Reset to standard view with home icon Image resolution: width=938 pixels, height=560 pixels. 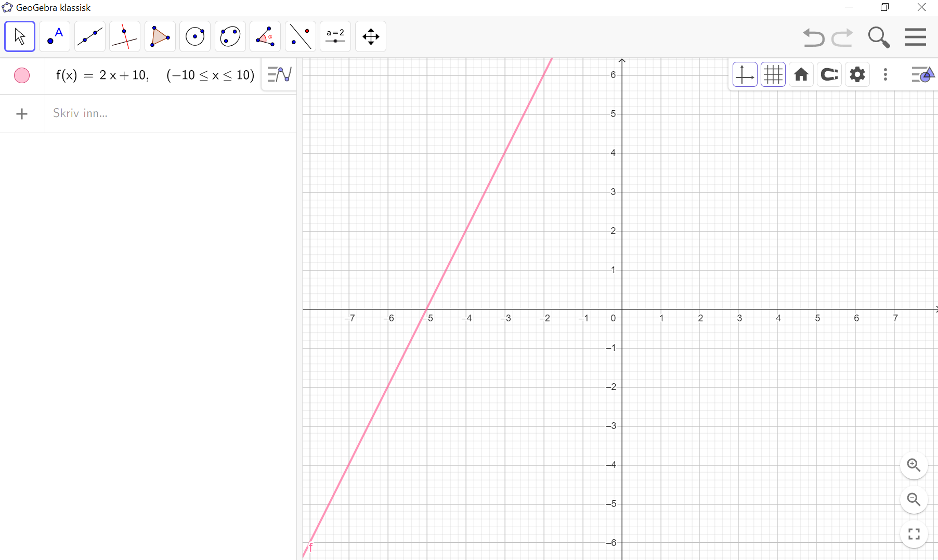[x=801, y=74]
